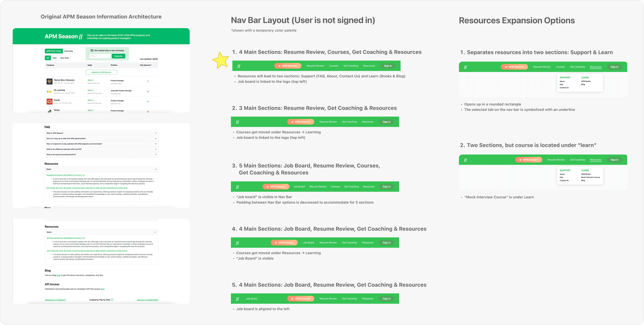Expand 'What is the typical recruiting timeline?' chevron

click(x=156, y=155)
